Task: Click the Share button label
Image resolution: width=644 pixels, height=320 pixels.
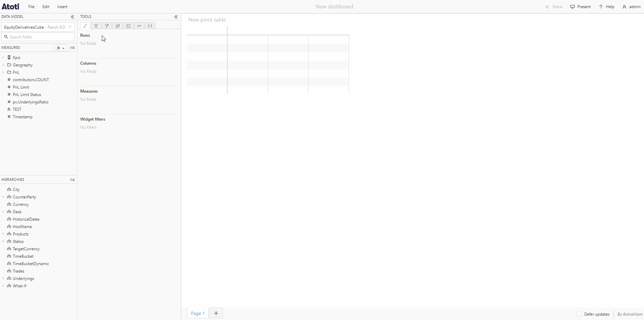Action: (557, 7)
